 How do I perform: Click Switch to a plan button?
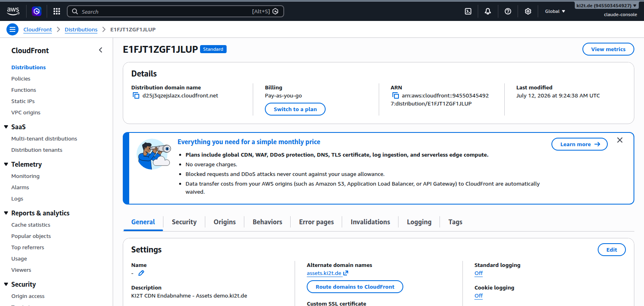(x=295, y=109)
